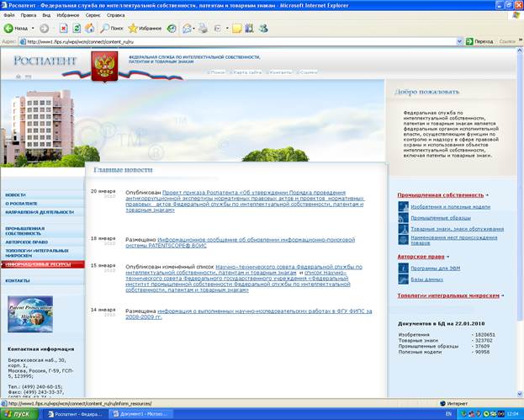
Task: Refresh the page with the green arrows icon
Action: tap(77, 29)
